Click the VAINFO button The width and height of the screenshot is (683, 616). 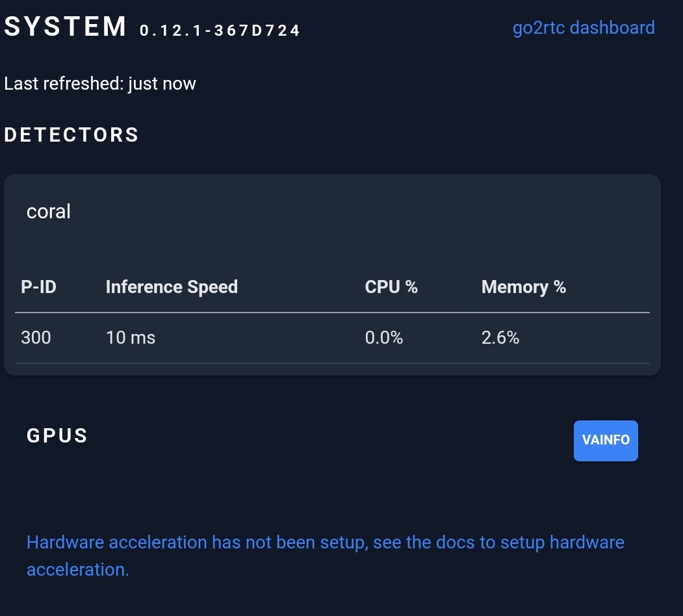coord(605,441)
